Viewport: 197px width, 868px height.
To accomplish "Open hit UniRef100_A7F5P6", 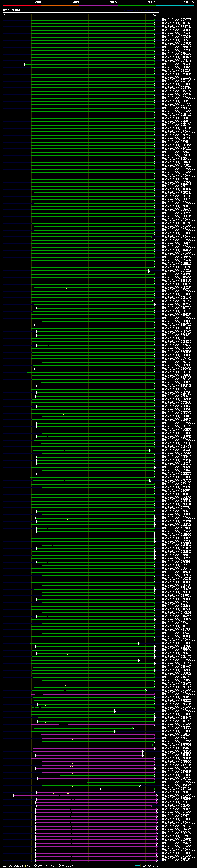I will [x=177, y=332].
